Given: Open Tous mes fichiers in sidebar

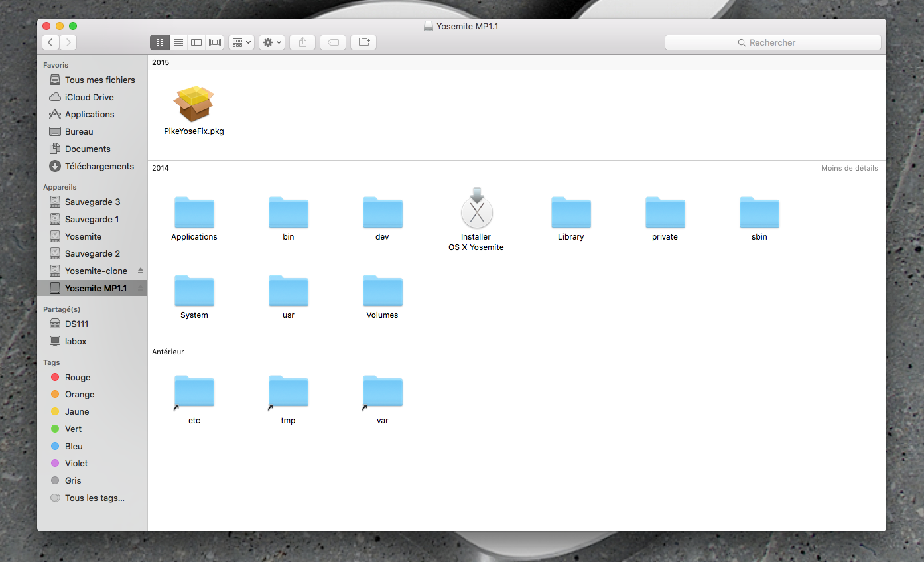Looking at the screenshot, I should (x=92, y=80).
